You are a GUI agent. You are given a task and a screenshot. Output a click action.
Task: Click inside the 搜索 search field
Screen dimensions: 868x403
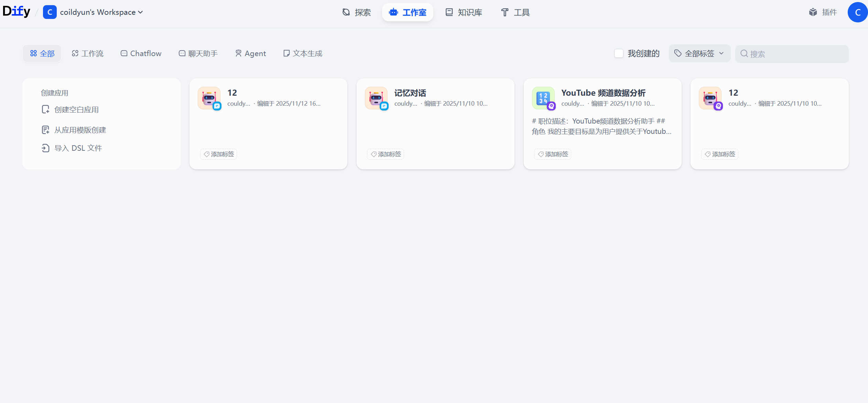click(791, 54)
